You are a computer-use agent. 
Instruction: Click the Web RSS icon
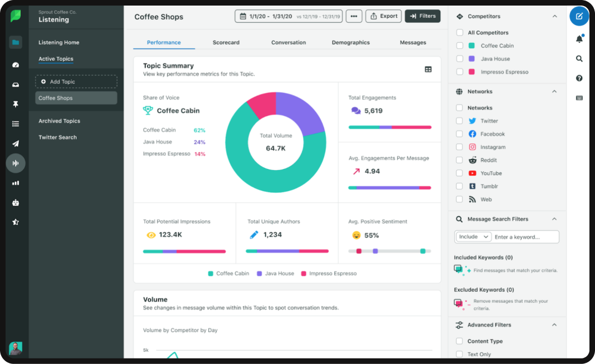(472, 200)
